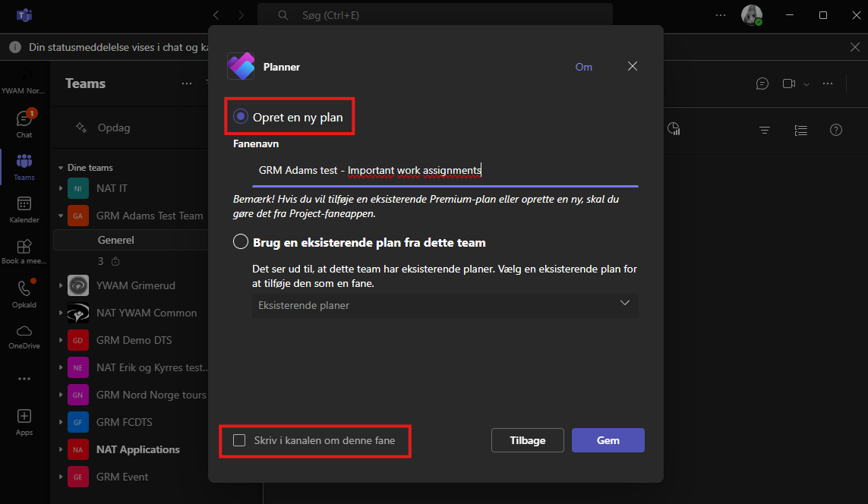Open Chat in the sidebar
The width and height of the screenshot is (868, 504).
(24, 124)
